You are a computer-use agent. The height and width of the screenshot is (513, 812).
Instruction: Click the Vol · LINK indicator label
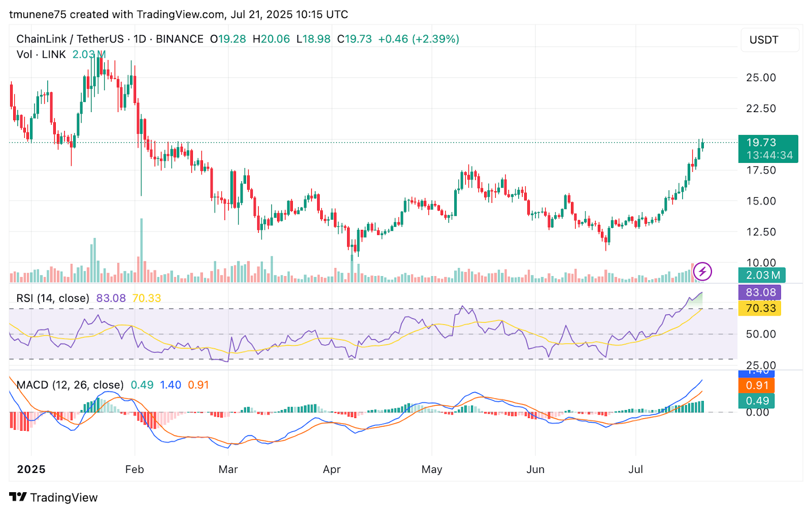pos(41,54)
